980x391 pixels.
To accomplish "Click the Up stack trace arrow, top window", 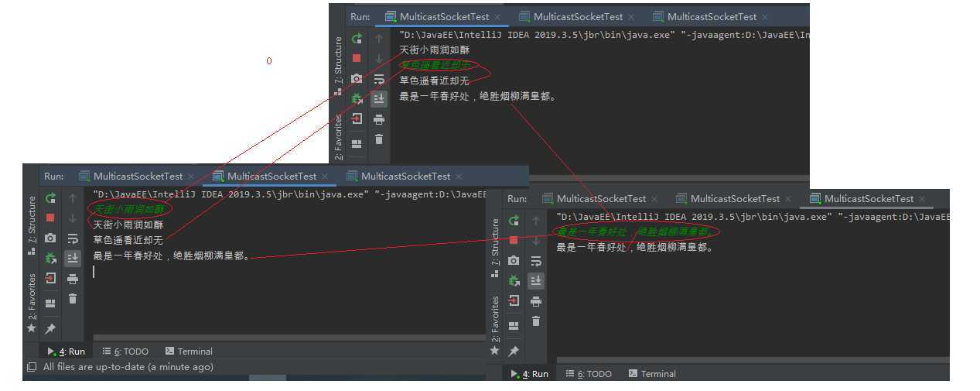I will click(379, 38).
